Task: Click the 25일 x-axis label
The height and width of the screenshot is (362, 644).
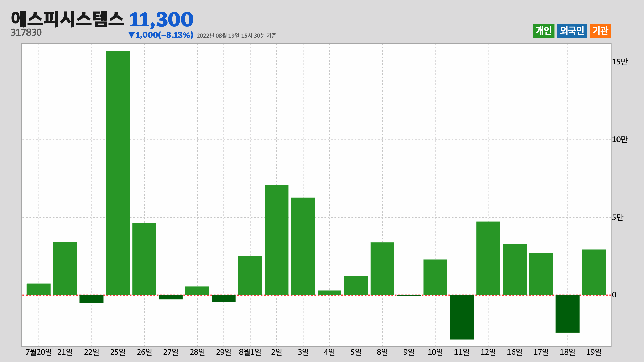Action: 118,352
